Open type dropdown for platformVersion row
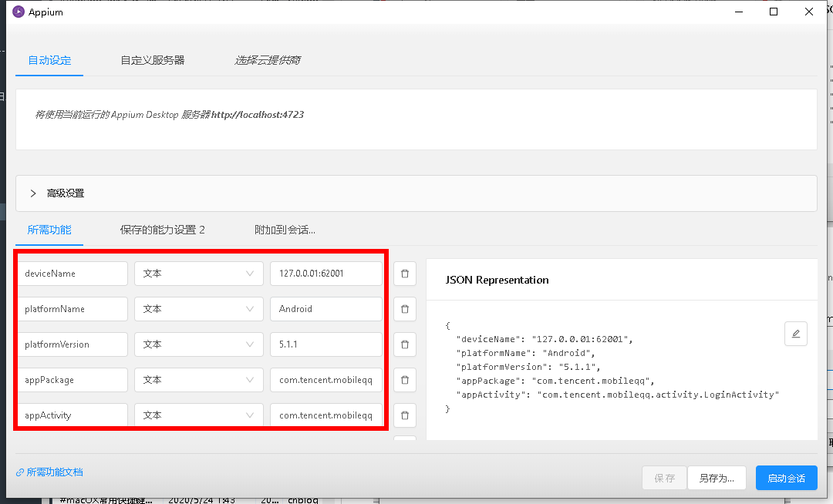The width and height of the screenshot is (833, 504). point(199,344)
